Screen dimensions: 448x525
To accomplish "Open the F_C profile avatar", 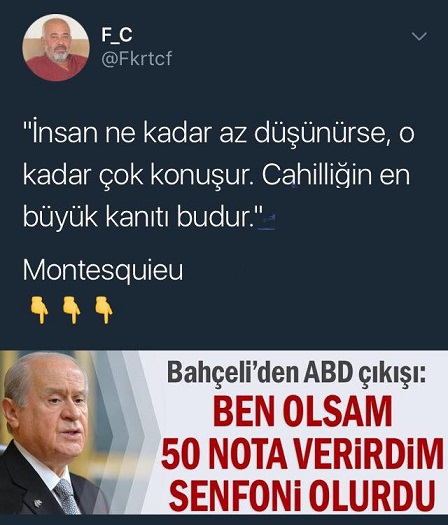I will click(56, 47).
